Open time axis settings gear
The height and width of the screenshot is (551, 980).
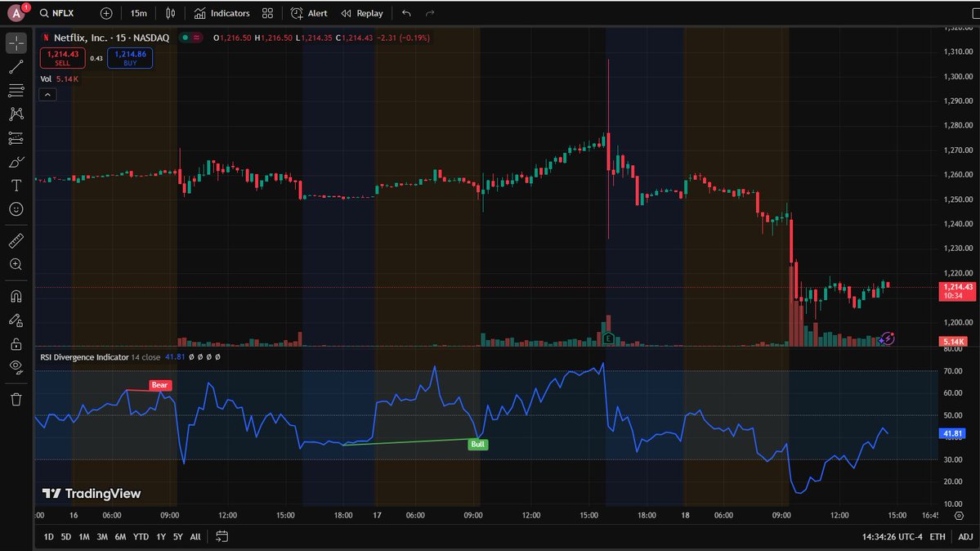tap(960, 515)
